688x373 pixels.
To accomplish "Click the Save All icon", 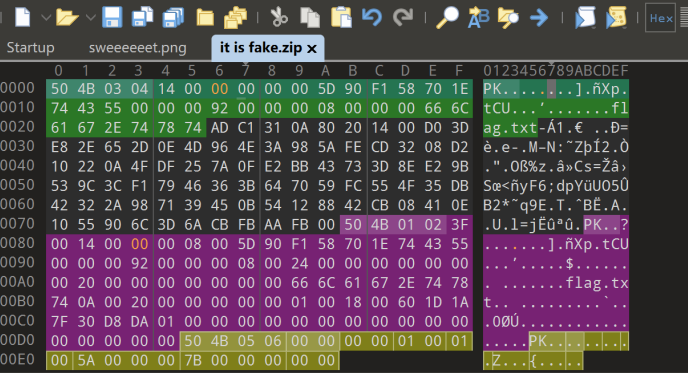I will tap(173, 18).
